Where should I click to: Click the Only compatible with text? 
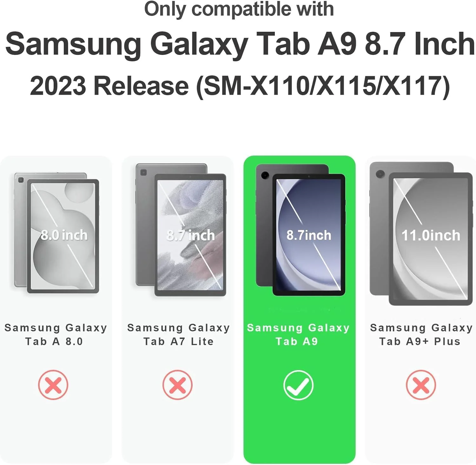point(239,9)
